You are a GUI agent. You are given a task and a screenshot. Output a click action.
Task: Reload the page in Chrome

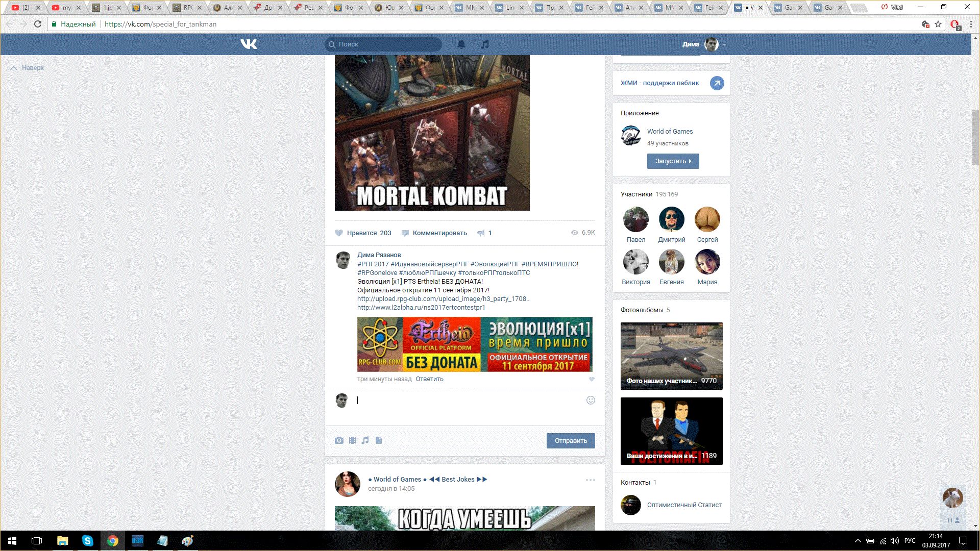pos(37,24)
